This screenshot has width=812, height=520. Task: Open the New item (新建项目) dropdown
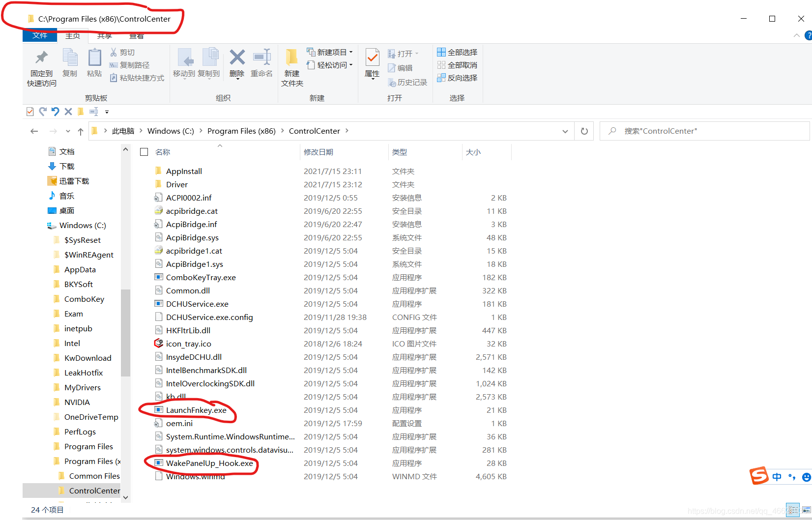point(330,52)
